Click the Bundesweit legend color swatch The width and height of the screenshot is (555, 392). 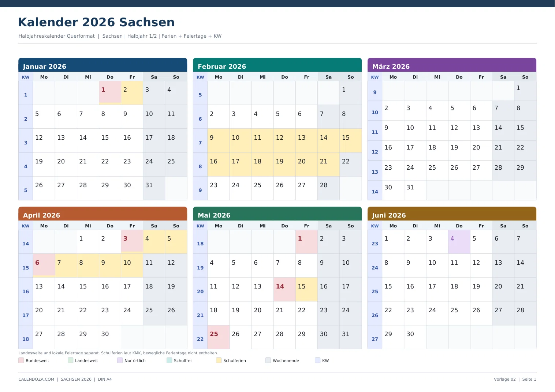coord(21,360)
